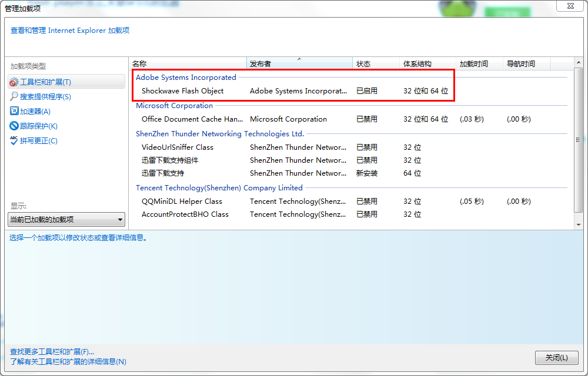Click the Accelerators arrow icon

(x=14, y=111)
